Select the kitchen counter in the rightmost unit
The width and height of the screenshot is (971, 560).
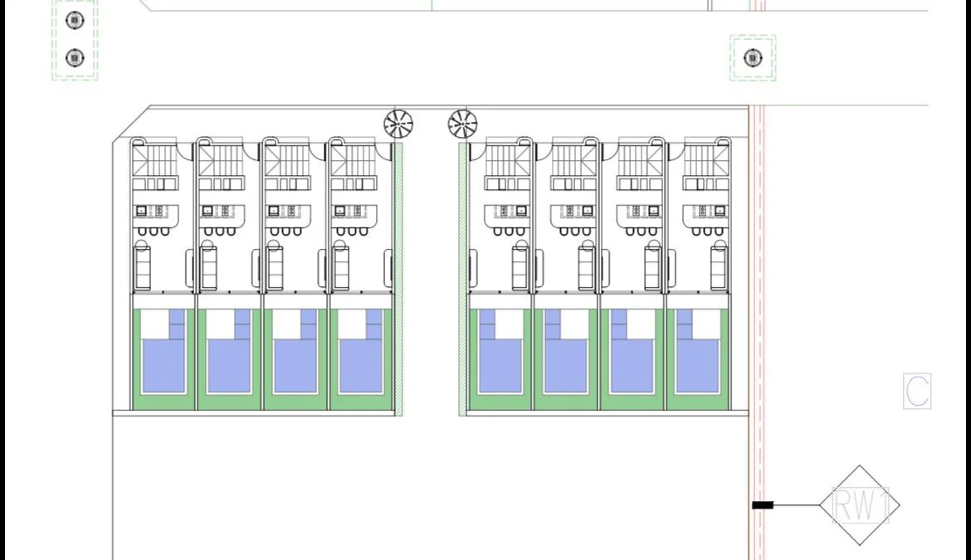point(706,216)
